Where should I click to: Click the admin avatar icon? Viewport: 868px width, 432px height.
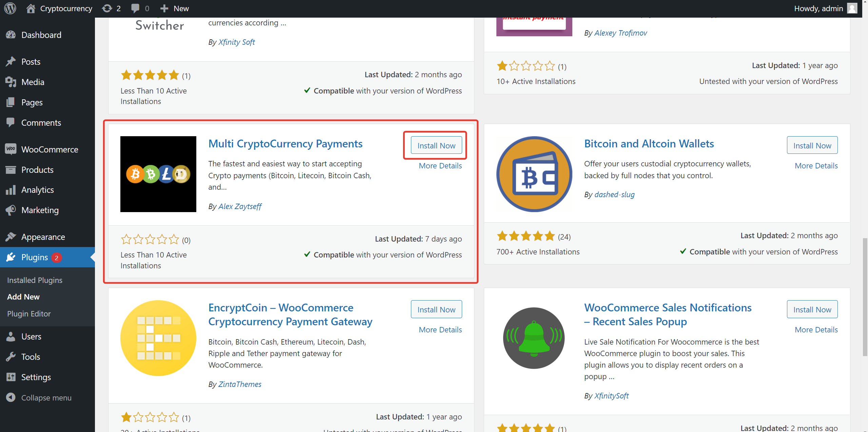852,8
